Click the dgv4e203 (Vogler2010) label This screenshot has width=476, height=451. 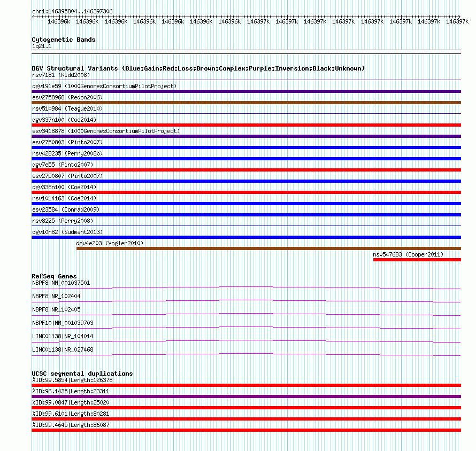pyautogui.click(x=110, y=243)
